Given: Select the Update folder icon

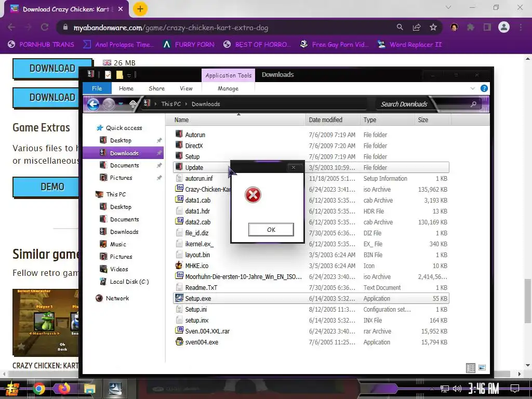Looking at the screenshot, I should coord(179,167).
